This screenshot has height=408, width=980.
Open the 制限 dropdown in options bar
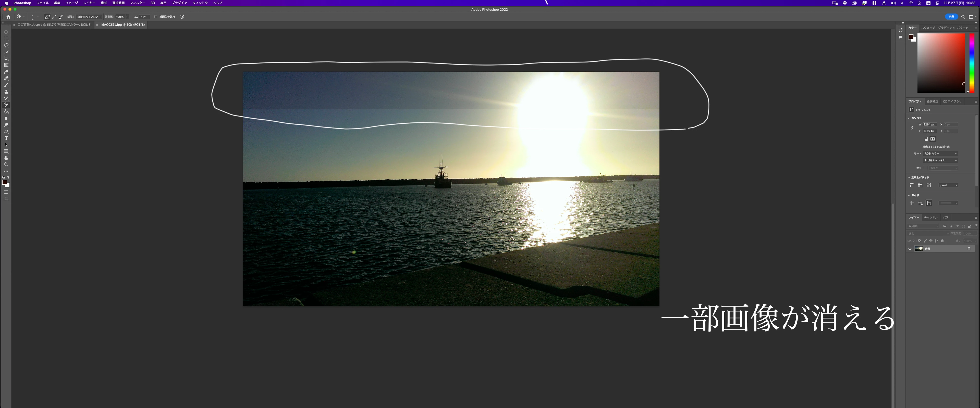coord(89,17)
